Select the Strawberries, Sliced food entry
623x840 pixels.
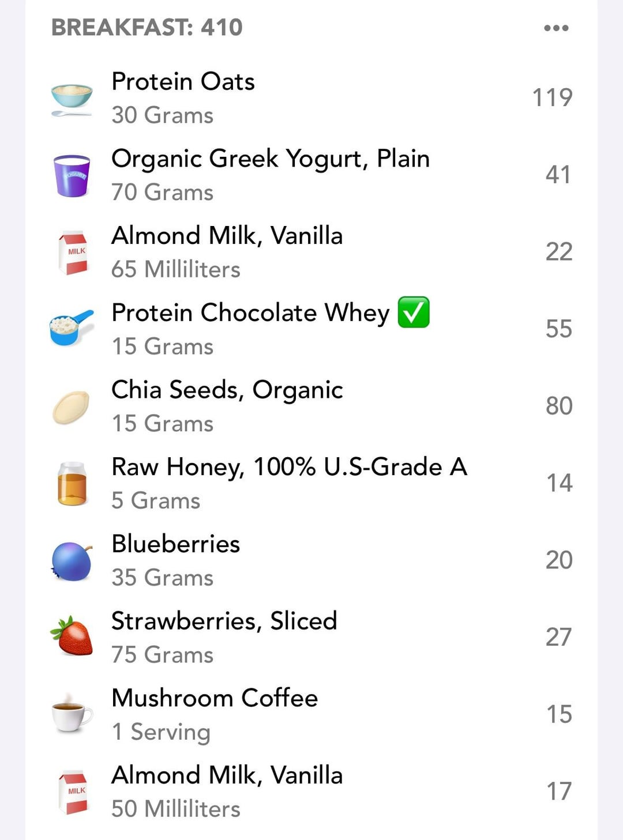311,637
